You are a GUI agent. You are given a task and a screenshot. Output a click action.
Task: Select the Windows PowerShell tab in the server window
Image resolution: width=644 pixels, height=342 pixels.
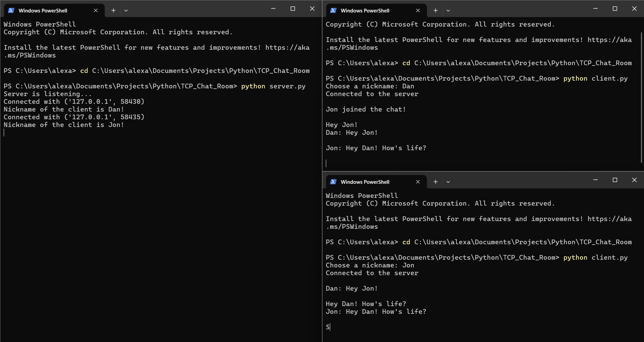pos(54,10)
